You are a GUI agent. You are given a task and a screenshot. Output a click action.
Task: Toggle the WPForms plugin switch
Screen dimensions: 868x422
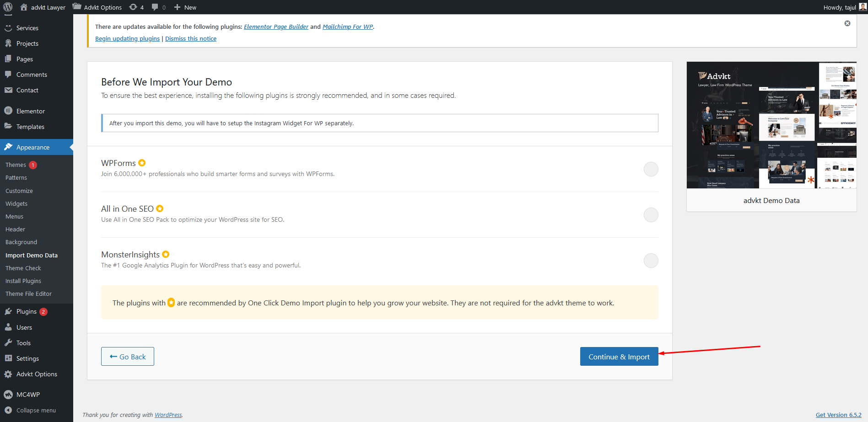pyautogui.click(x=651, y=169)
